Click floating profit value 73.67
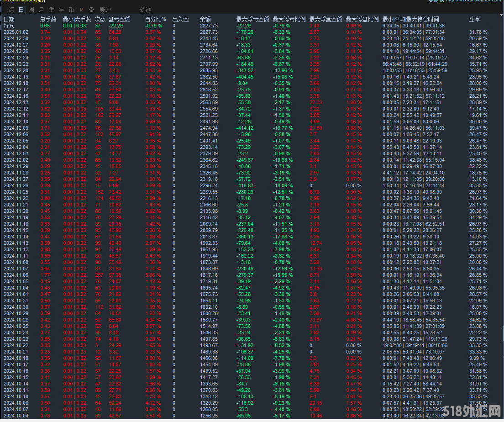 315,320
